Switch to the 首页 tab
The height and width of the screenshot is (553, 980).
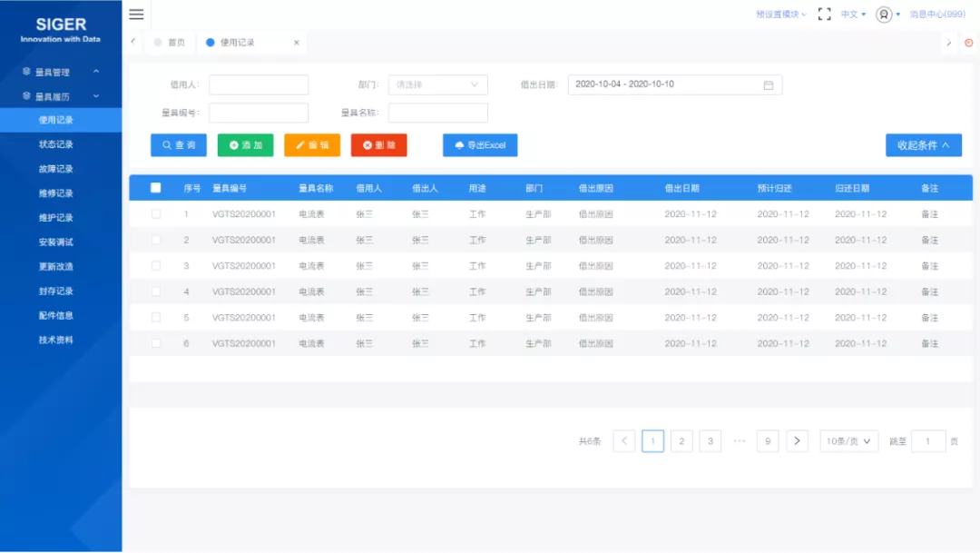click(x=170, y=43)
